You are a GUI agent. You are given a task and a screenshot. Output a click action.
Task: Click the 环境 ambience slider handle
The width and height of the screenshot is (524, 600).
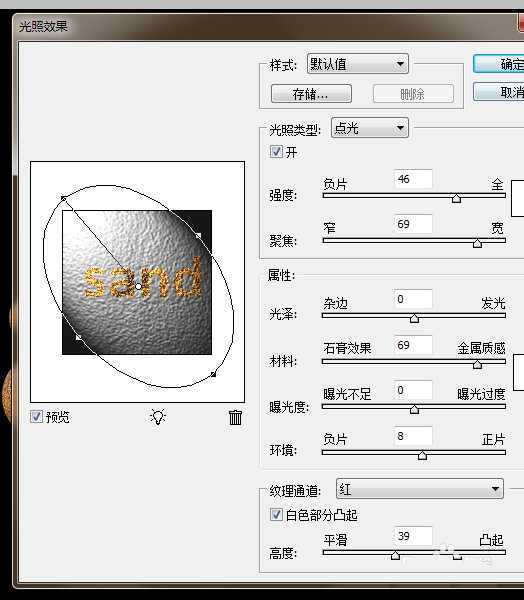(x=422, y=455)
